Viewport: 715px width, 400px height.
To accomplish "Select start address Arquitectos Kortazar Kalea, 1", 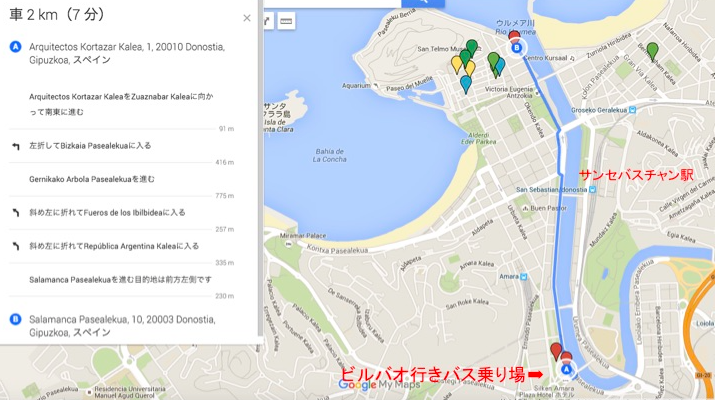I will pyautogui.click(x=127, y=53).
